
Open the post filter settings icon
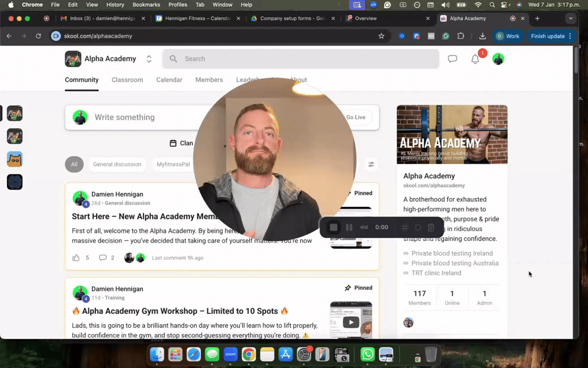coord(371,164)
